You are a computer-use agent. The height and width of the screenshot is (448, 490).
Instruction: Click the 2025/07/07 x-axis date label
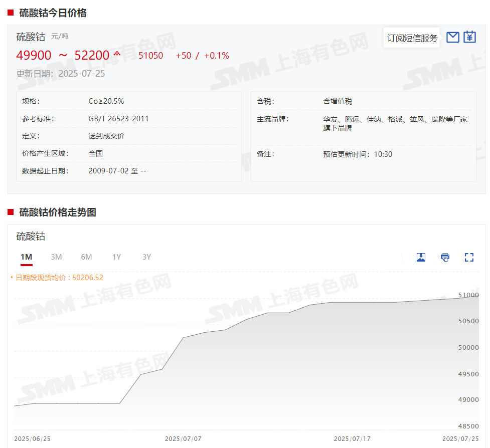183,438
